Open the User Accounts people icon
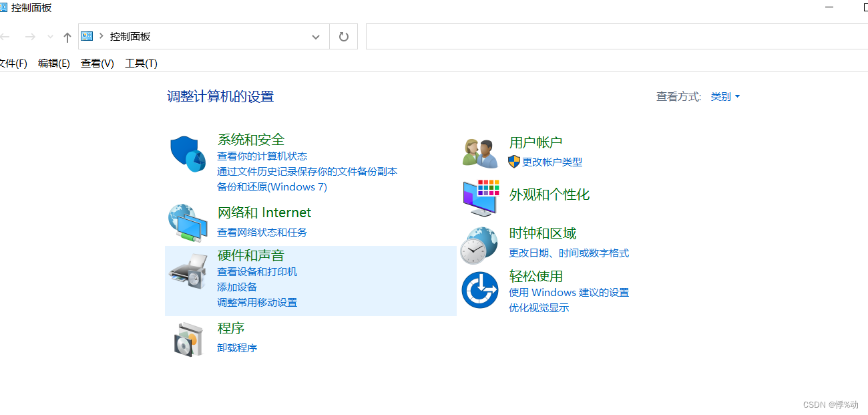The height and width of the screenshot is (415, 868). pyautogui.click(x=480, y=153)
